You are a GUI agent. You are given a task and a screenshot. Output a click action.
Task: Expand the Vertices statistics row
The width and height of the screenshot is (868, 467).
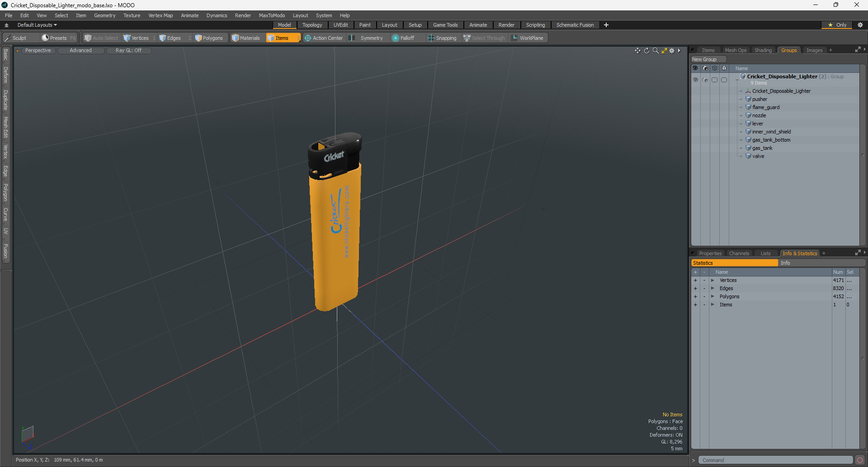(712, 280)
